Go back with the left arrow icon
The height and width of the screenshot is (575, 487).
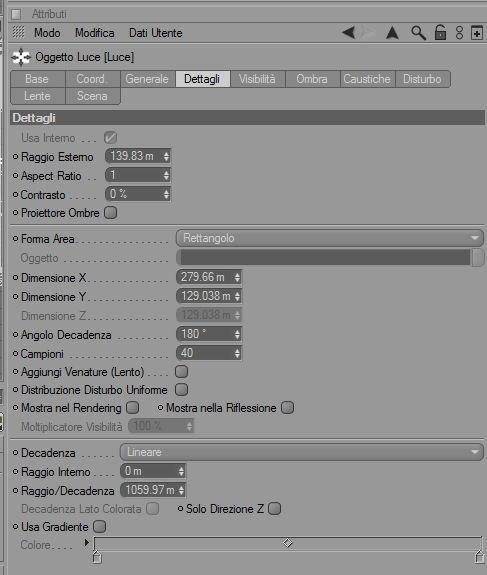coord(349,33)
